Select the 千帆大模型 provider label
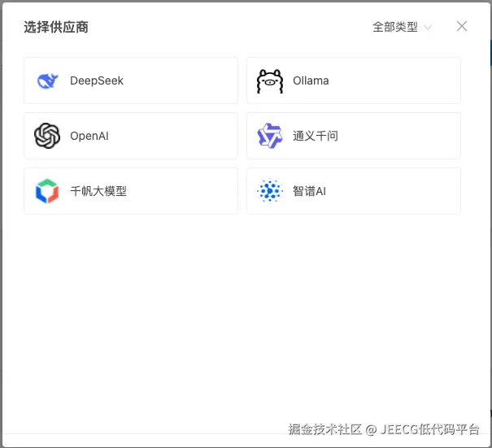The image size is (492, 448). (x=98, y=191)
